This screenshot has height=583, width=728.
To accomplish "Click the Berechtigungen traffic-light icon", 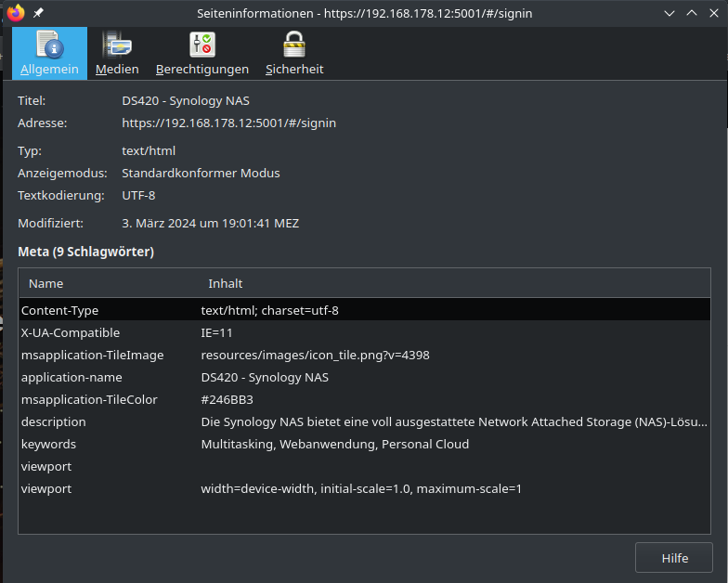I will [x=201, y=45].
